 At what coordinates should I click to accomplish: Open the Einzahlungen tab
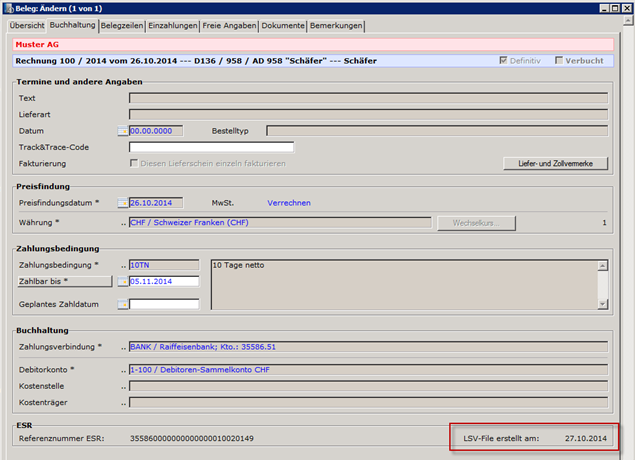point(173,25)
